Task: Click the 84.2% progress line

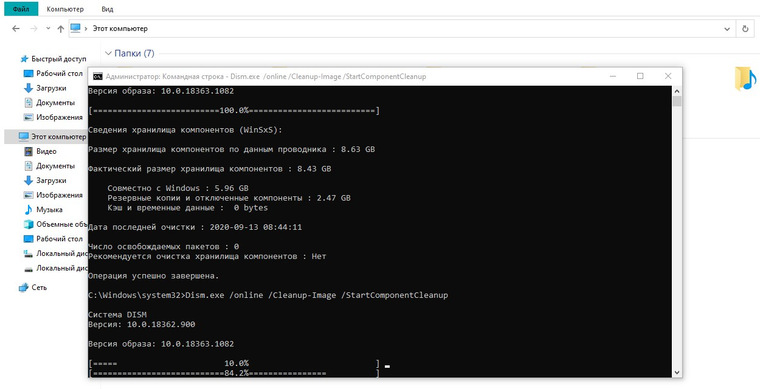Action: click(233, 373)
